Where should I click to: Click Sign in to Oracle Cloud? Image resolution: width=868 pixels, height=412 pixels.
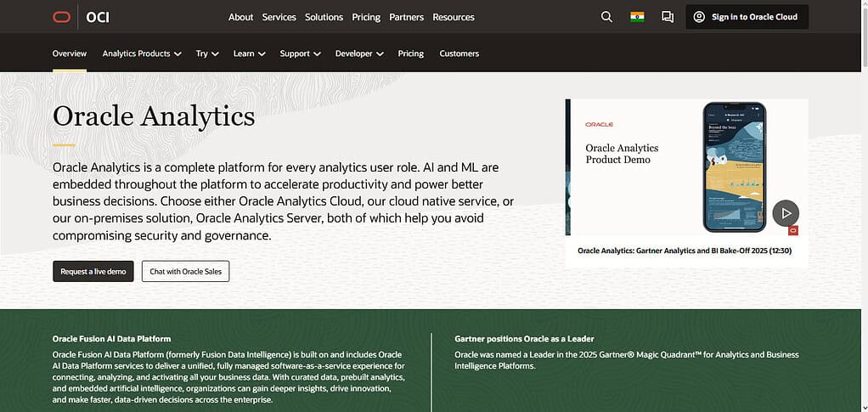point(747,17)
